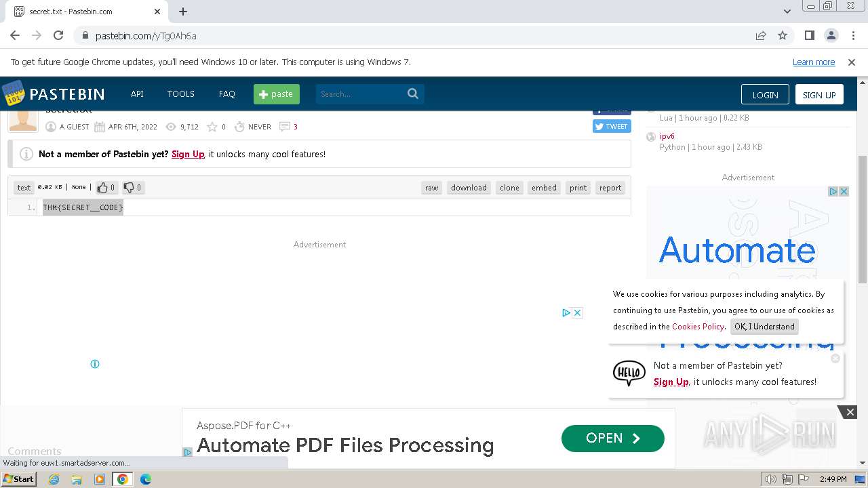Launch Microsoft Edge from taskbar

[145, 479]
